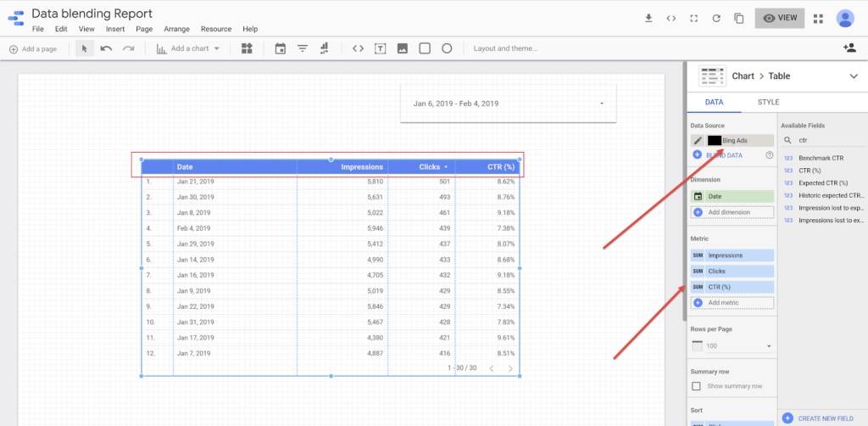This screenshot has width=868, height=426.
Task: Click Add dimension button
Action: (732, 212)
